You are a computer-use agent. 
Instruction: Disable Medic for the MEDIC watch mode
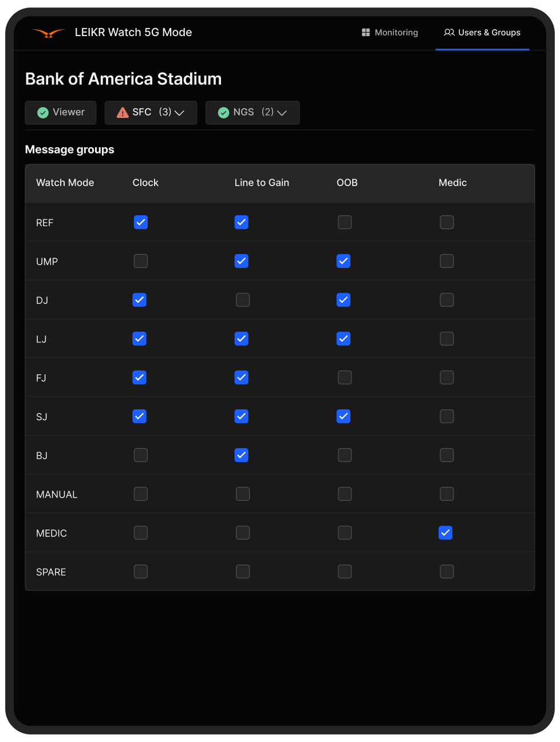click(x=445, y=532)
